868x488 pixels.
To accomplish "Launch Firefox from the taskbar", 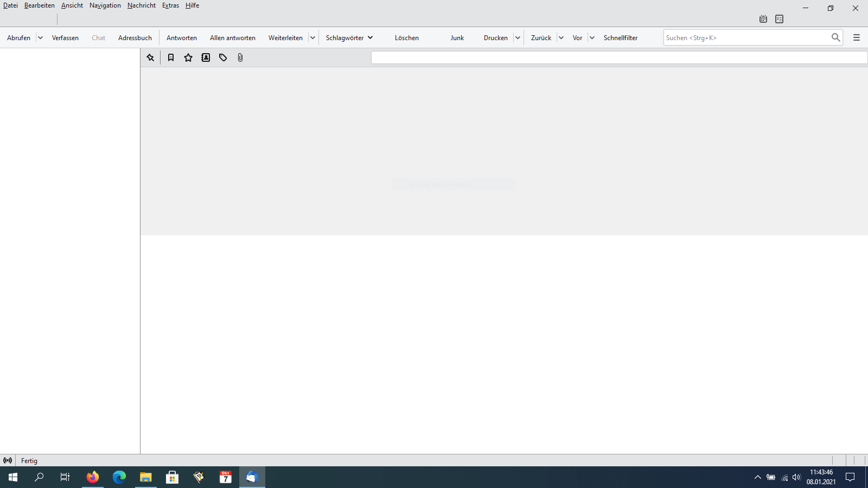I will pos(93,477).
